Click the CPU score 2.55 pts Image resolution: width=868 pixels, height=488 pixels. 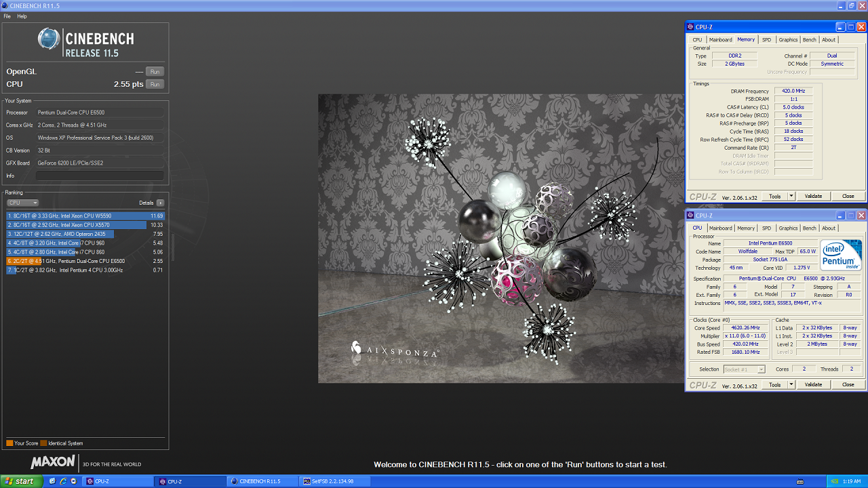pyautogui.click(x=128, y=84)
